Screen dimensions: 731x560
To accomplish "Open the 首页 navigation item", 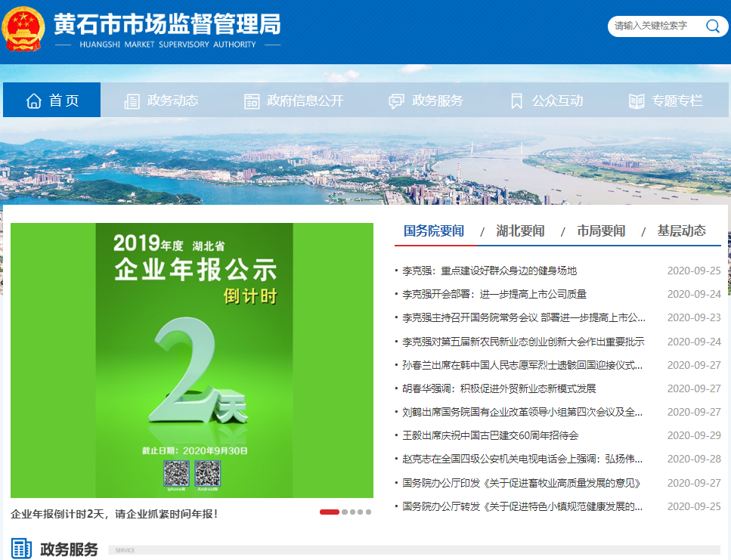I will pos(51,100).
